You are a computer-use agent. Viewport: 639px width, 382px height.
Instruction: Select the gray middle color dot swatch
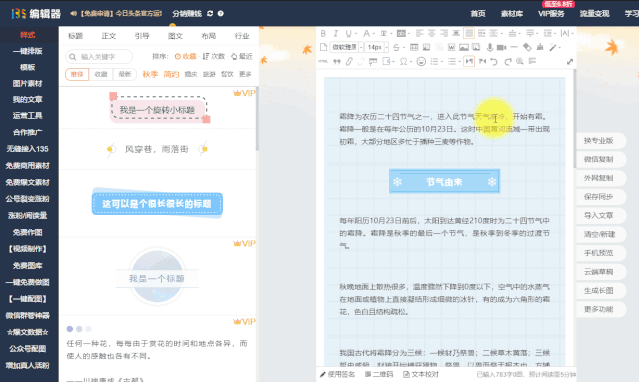click(x=79, y=329)
